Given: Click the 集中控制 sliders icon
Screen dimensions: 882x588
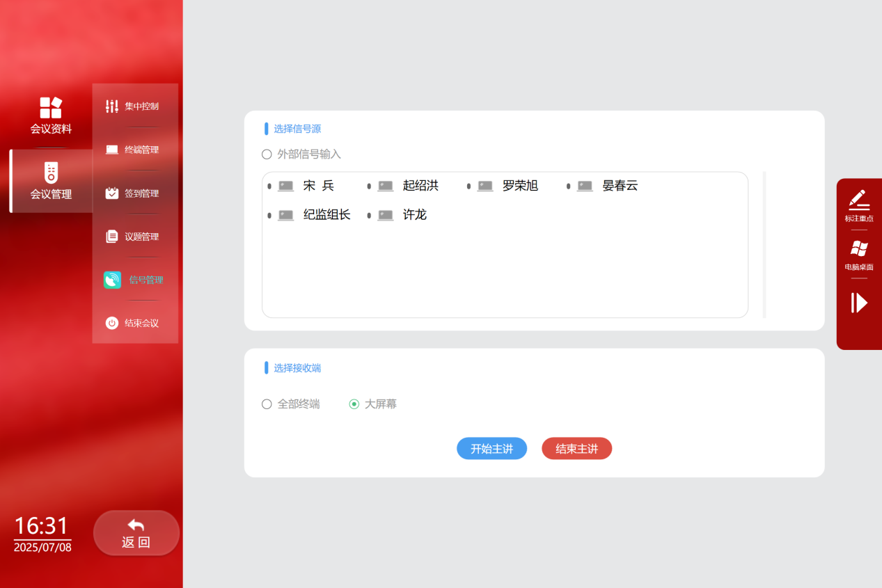Looking at the screenshot, I should coord(112,106).
